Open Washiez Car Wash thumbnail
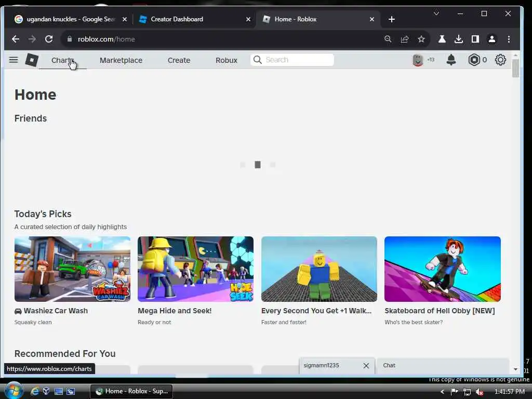532x399 pixels. coord(72,269)
